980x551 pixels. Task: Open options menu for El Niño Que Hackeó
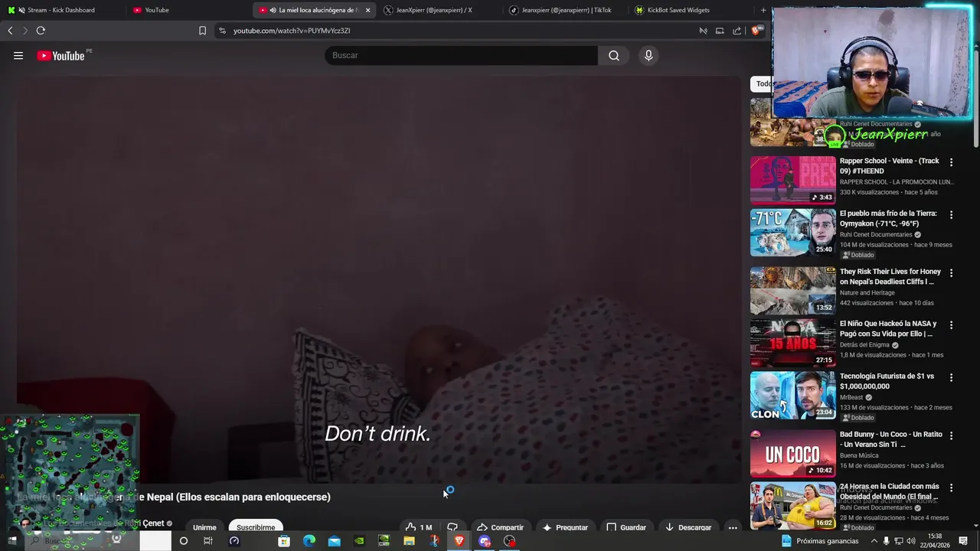(952, 324)
